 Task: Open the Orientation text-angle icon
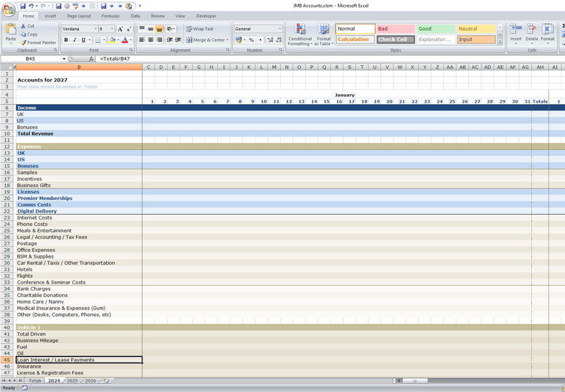point(169,29)
